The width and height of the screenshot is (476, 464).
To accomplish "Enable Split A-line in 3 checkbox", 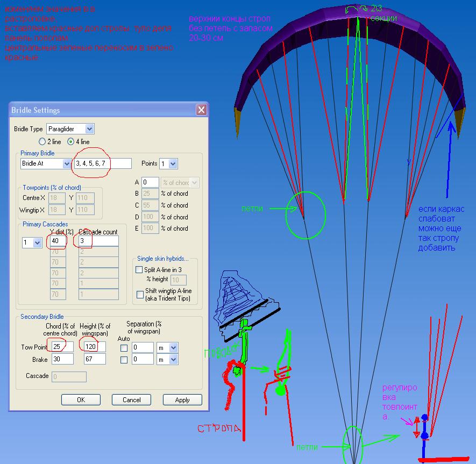I will (x=140, y=270).
